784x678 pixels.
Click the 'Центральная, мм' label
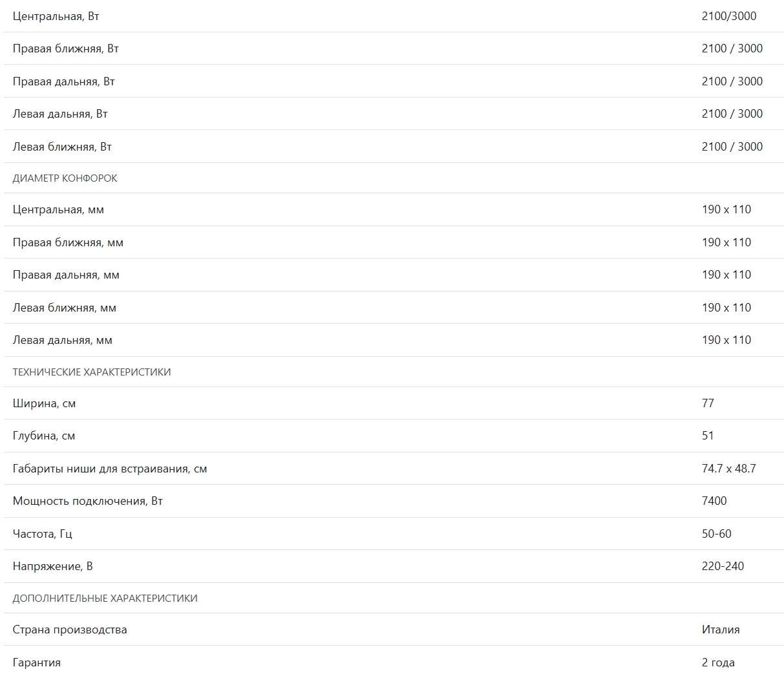tap(58, 210)
